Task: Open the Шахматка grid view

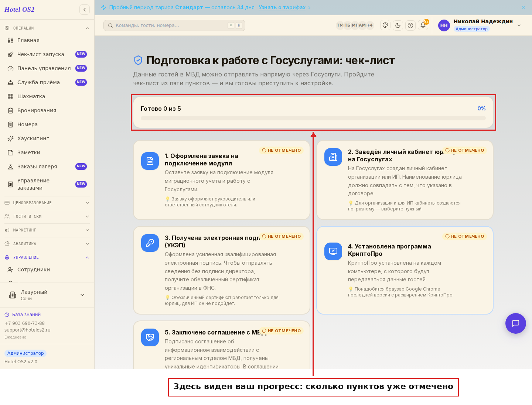Action: (47, 96)
